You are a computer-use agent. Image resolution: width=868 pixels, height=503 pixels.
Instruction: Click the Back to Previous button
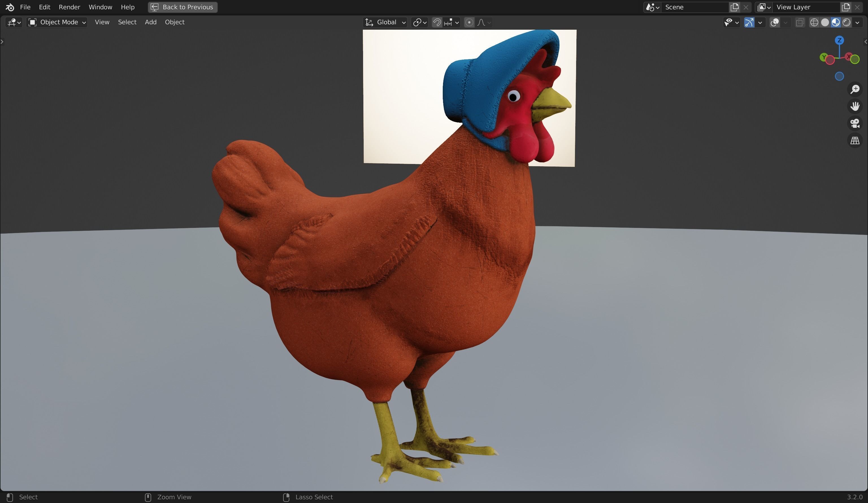tap(183, 7)
